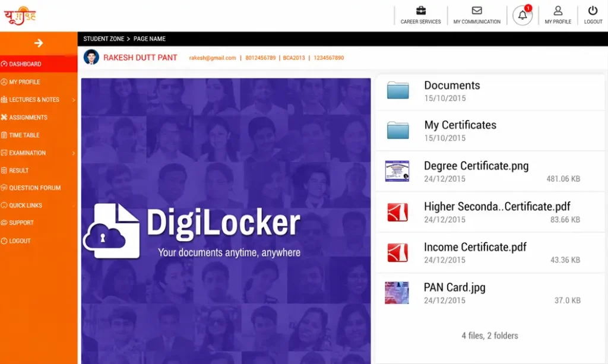This screenshot has height=364, width=608.
Task: Click the Result icon in sidebar
Action: pos(4,170)
